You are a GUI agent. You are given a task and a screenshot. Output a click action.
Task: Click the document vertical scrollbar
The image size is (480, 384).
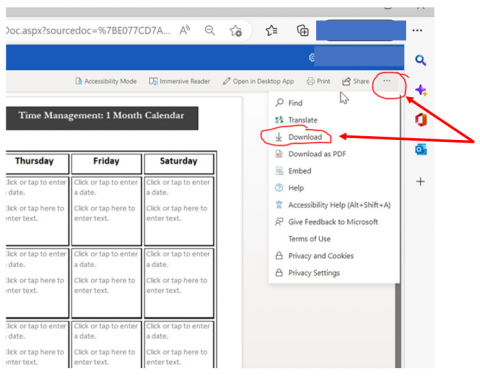point(398,325)
